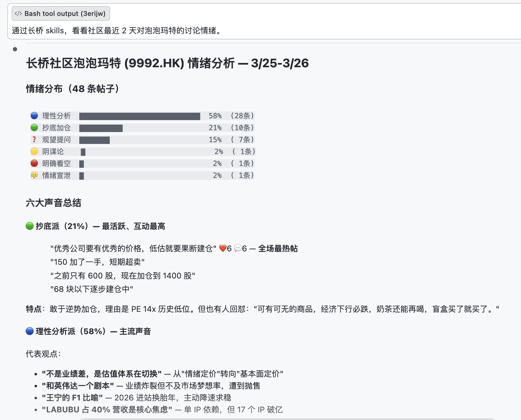Click the bullet 不是业绩差，是估值体系在切换
521x420 pixels.
pyautogui.click(x=163, y=374)
